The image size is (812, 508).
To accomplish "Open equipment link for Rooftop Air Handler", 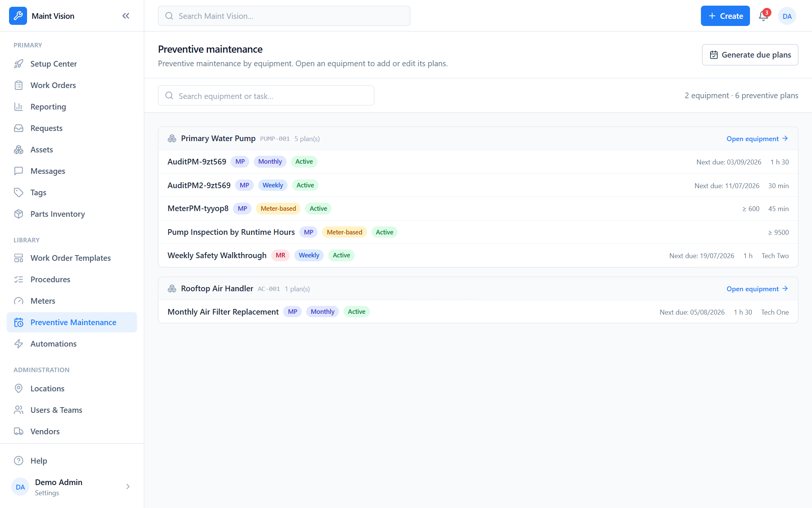I will coord(757,289).
